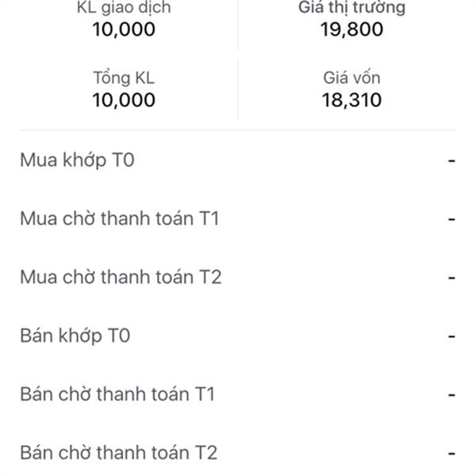The width and height of the screenshot is (476, 476).
Task: Open the Bán chờ thanh toán T1 row
Action: [238, 394]
